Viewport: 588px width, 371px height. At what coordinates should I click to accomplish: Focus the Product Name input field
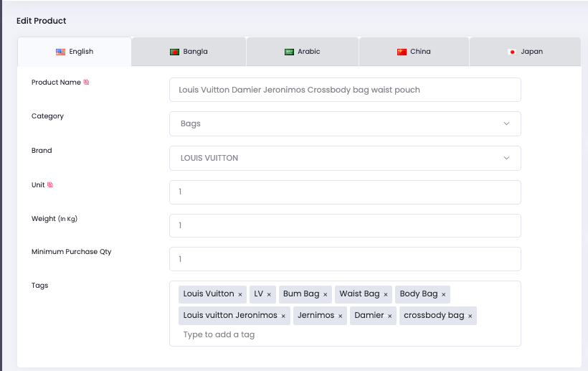[x=345, y=90]
